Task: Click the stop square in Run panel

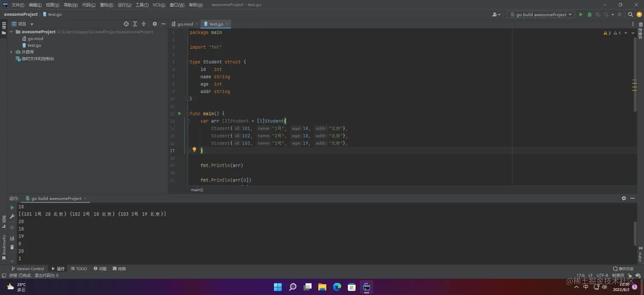Action: point(12,227)
